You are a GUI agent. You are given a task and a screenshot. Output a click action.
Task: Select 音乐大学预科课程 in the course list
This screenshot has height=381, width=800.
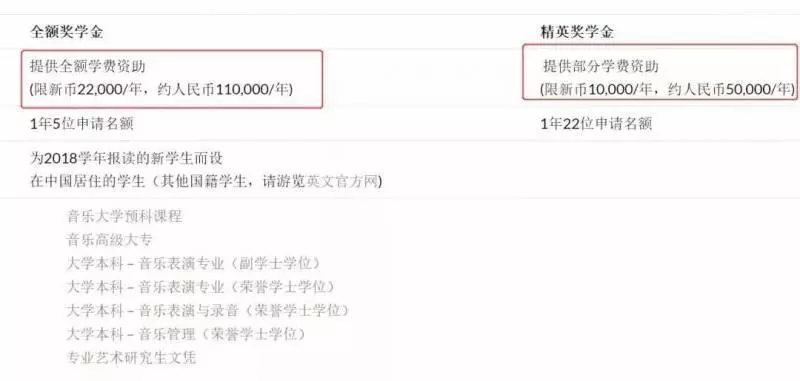(124, 216)
